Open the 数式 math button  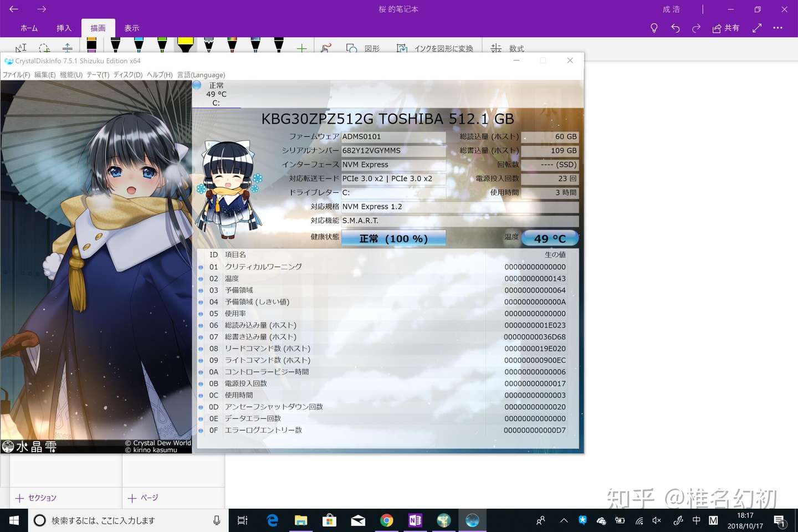tap(507, 48)
